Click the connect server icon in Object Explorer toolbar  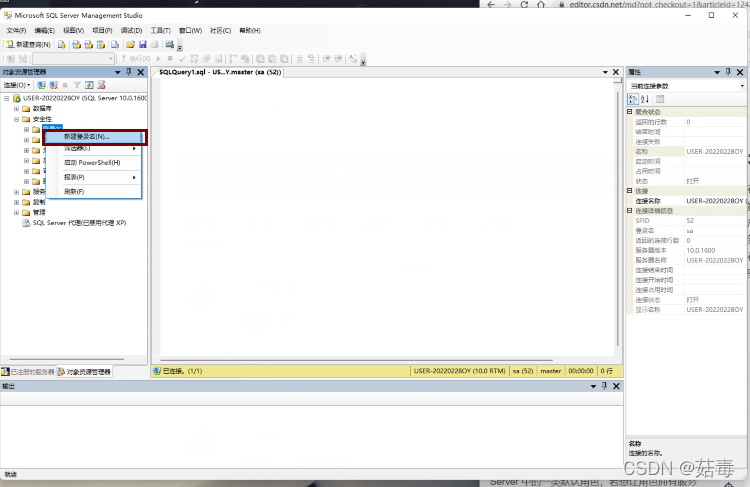pos(42,85)
